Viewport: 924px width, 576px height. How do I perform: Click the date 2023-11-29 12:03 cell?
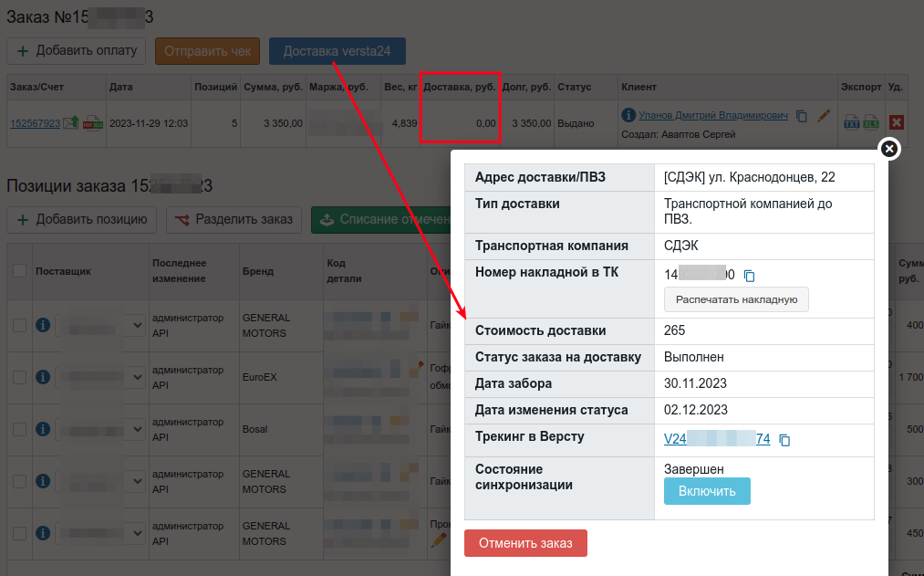(x=149, y=123)
